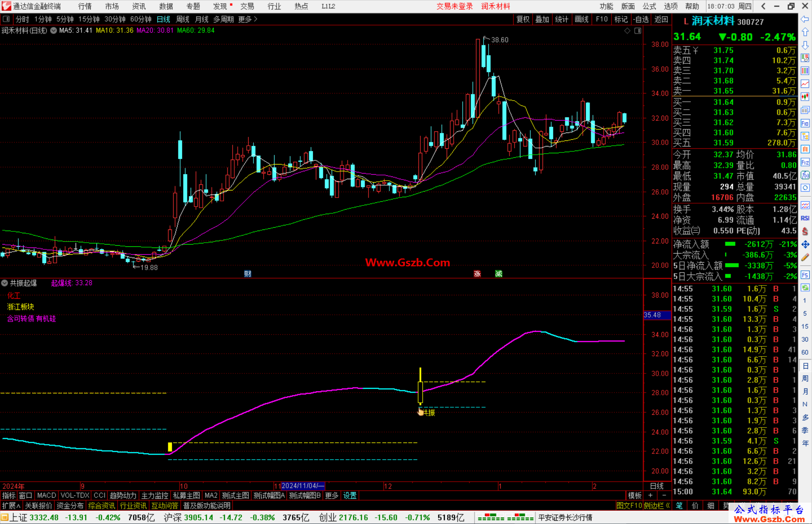Image resolution: width=812 pixels, height=524 pixels.
Task: Expand the 卖五 order book depth arrow
Action: point(695,50)
